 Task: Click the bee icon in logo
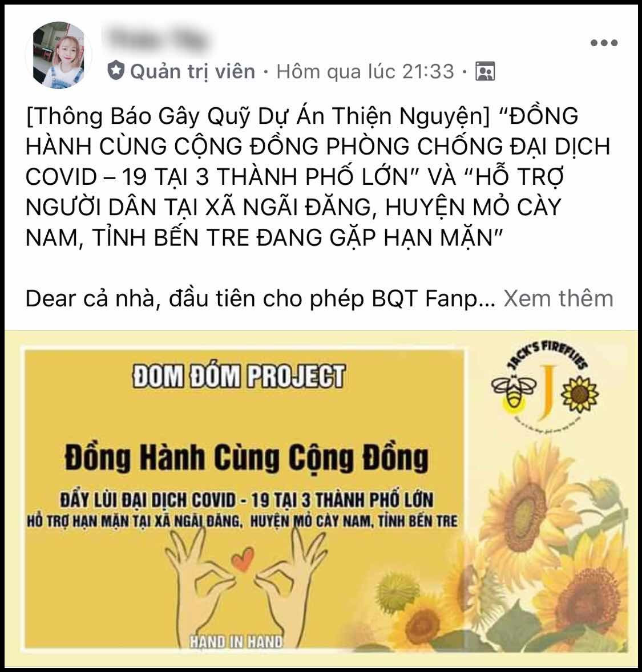tap(514, 392)
